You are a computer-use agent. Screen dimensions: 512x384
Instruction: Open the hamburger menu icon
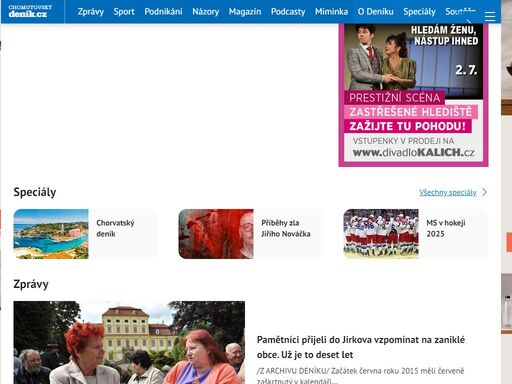point(490,16)
